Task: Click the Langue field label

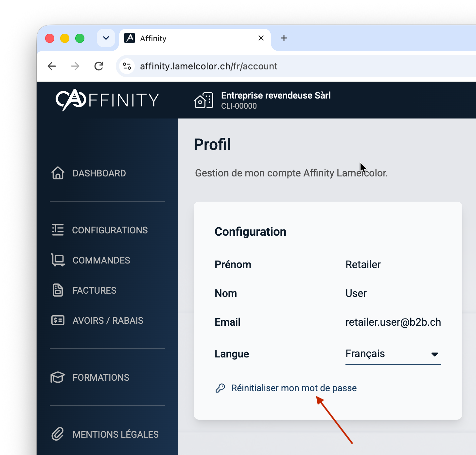Action: point(232,354)
